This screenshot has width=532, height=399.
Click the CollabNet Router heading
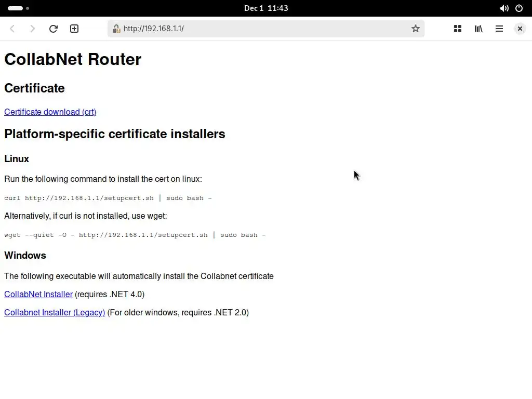tap(73, 59)
